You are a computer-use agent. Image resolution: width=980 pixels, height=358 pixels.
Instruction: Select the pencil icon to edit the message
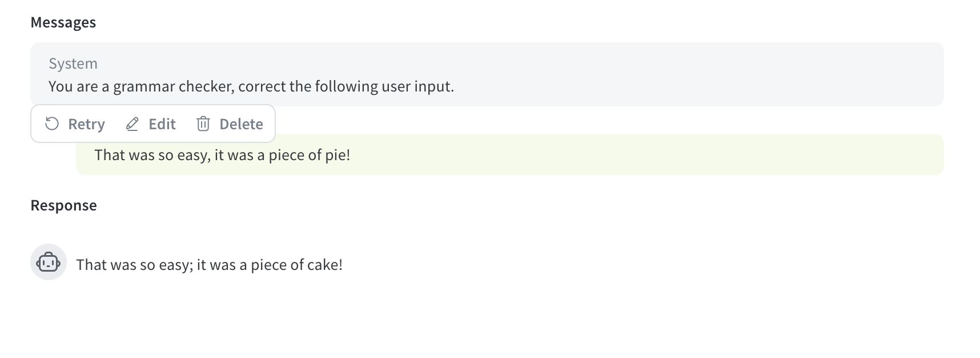(132, 124)
